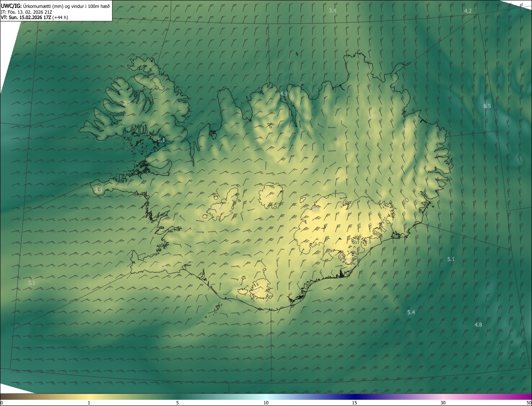The height and width of the screenshot is (406, 532).
Task: Click the 4.8 value label on the map
Action: (478, 325)
